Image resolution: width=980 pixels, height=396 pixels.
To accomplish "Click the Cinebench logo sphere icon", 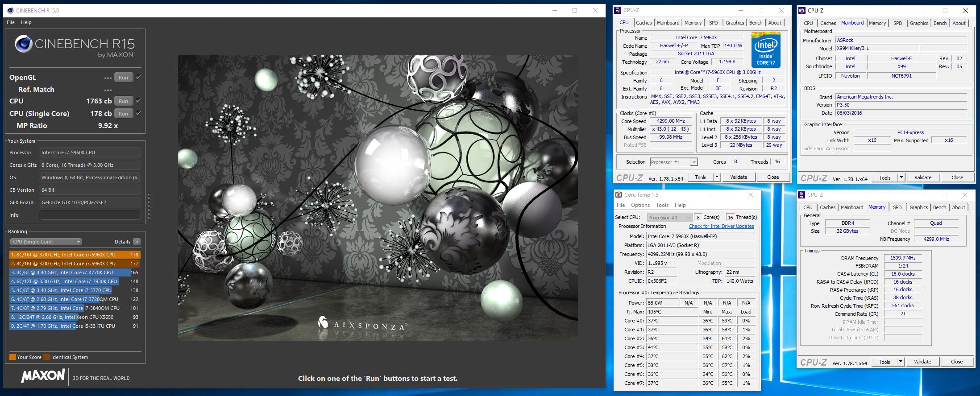I will (23, 44).
